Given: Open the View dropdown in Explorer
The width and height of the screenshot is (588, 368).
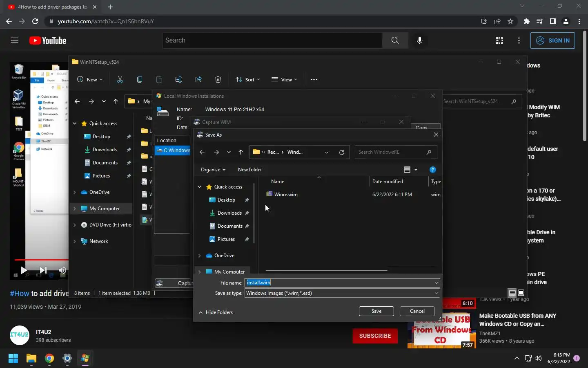Looking at the screenshot, I should (284, 80).
